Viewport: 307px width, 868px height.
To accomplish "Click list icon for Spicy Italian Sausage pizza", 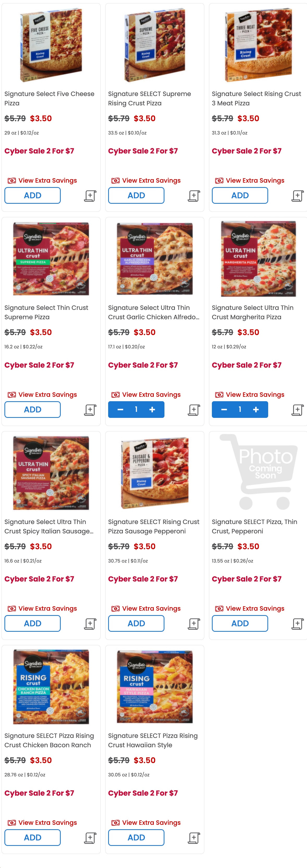I will pos(90,624).
